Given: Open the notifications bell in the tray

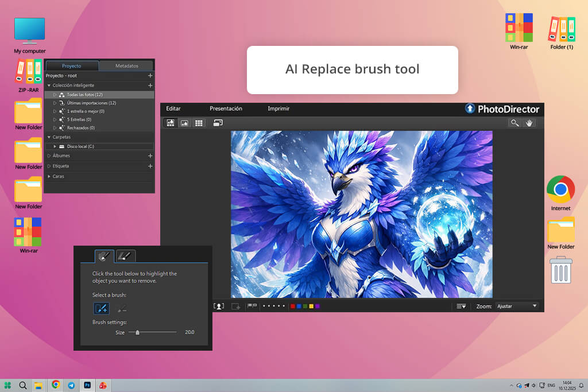Looking at the screenshot, I should click(x=581, y=385).
